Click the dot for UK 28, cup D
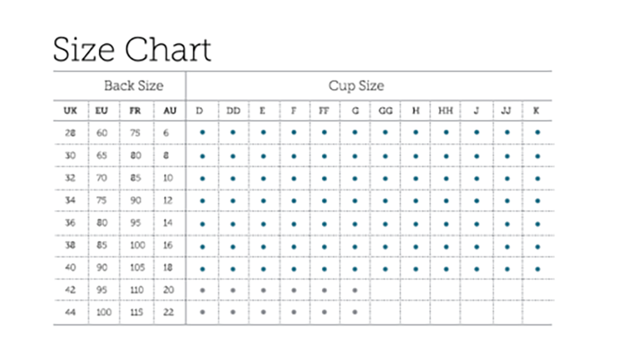The height and width of the screenshot is (364, 619). tap(202, 132)
